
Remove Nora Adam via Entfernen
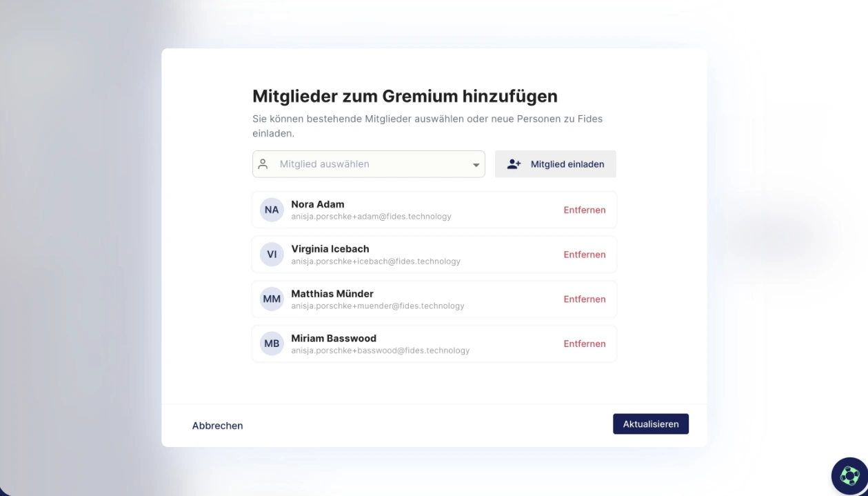584,210
